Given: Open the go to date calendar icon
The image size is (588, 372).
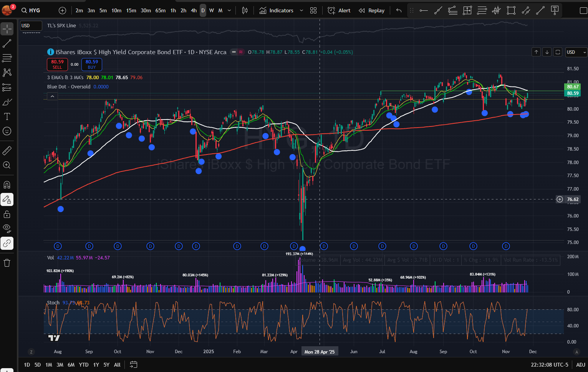Looking at the screenshot, I should [133, 365].
